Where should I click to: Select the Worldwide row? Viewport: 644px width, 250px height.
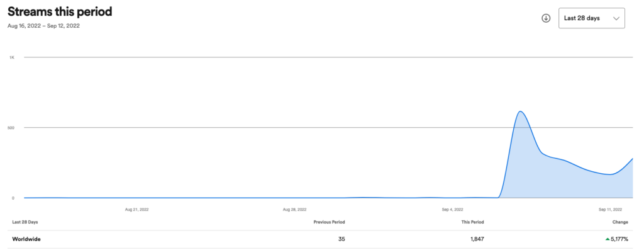point(322,239)
